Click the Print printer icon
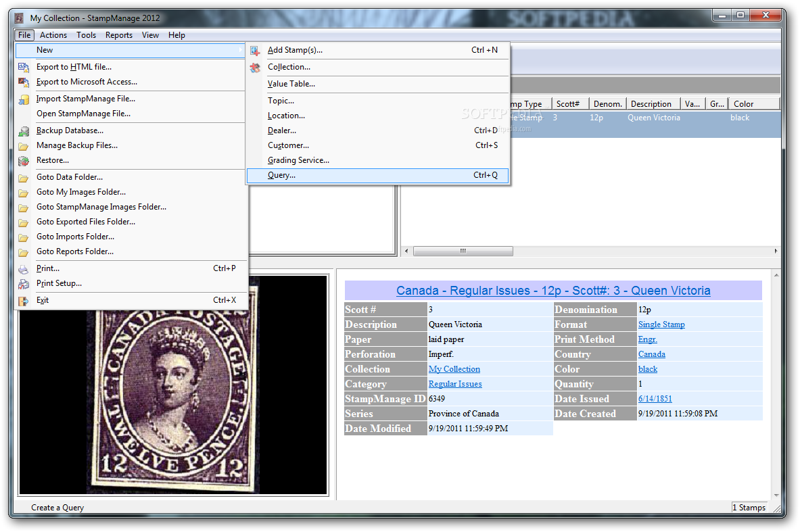This screenshot has width=800, height=532. tap(24, 269)
